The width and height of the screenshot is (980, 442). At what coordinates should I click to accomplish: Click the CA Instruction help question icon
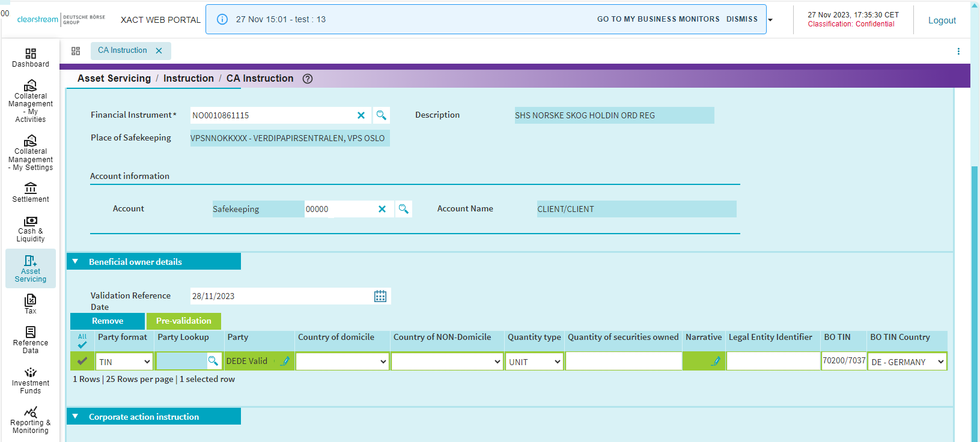pyautogui.click(x=308, y=79)
